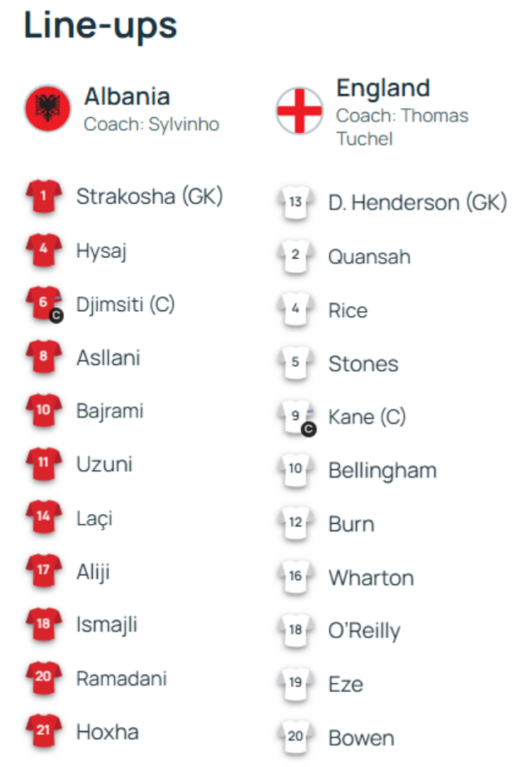Select player Rice in England line-up

click(x=347, y=310)
